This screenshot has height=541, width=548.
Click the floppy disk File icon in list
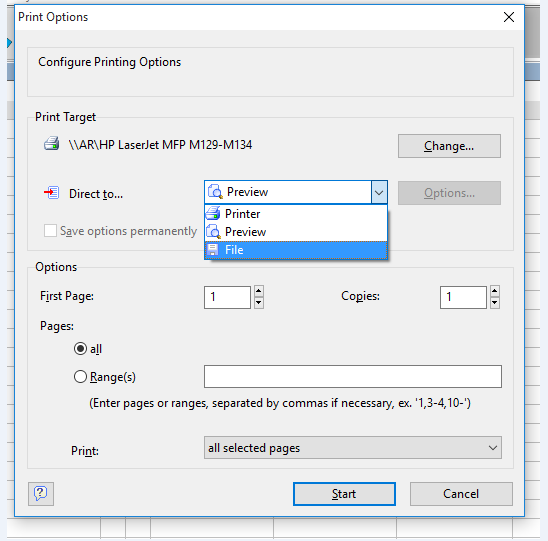(x=212, y=250)
